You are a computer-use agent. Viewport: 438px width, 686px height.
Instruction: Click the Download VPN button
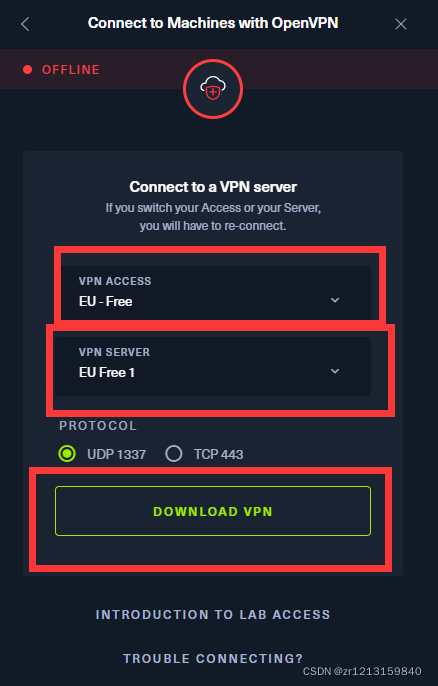point(213,511)
